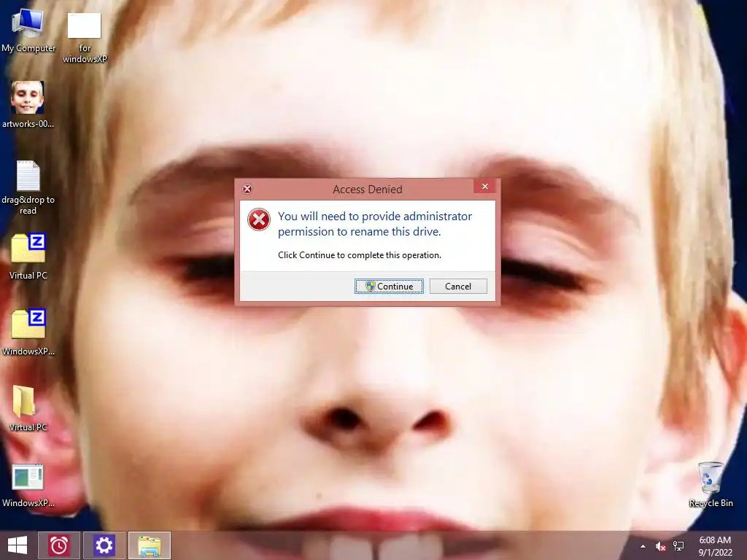
Task: Open the purple settings gear taskbar app
Action: [x=104, y=545]
